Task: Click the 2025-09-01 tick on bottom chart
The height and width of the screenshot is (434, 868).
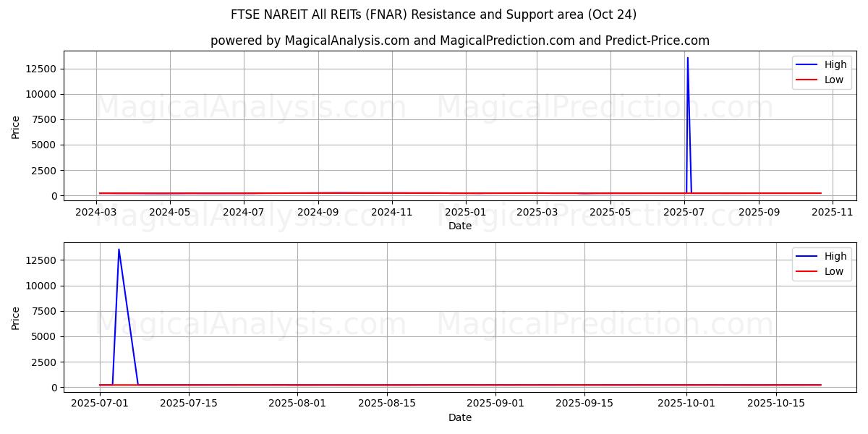Action: pos(495,404)
